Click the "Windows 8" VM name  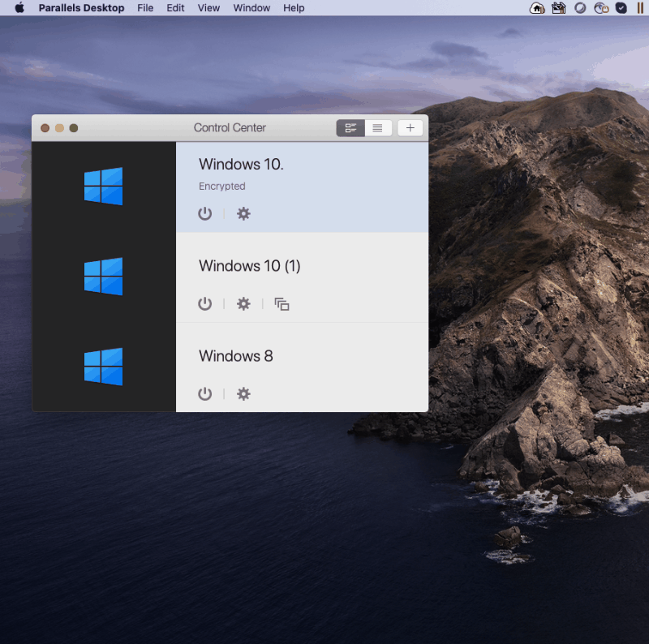pos(236,356)
